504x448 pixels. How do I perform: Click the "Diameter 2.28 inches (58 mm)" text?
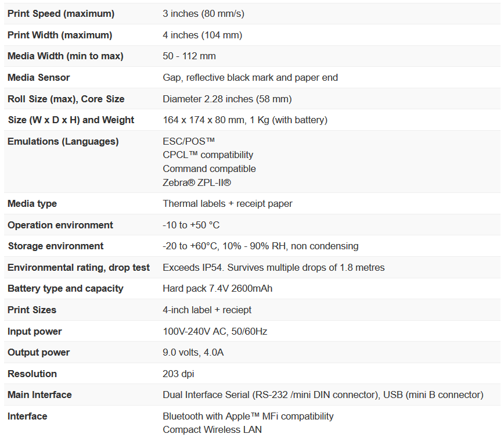coord(227,99)
